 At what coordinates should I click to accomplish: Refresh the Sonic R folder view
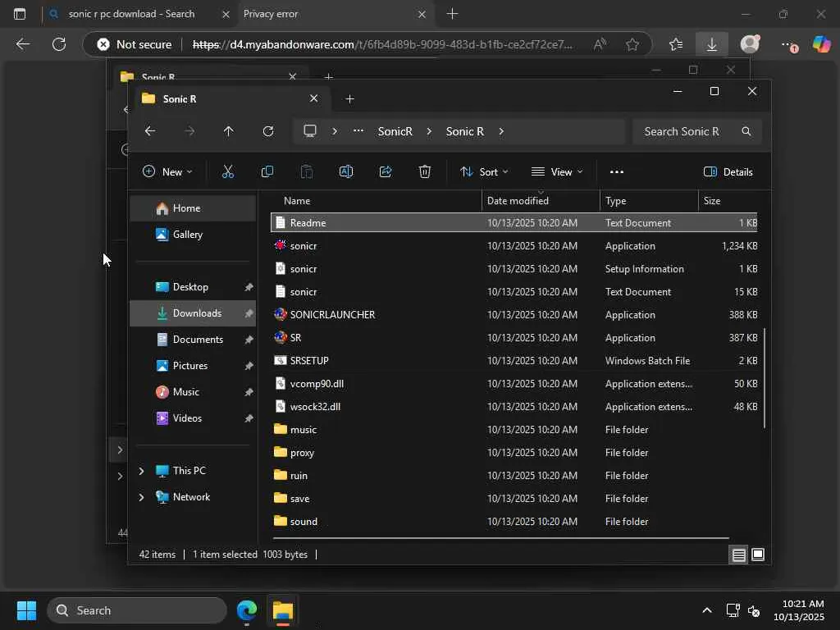click(268, 131)
